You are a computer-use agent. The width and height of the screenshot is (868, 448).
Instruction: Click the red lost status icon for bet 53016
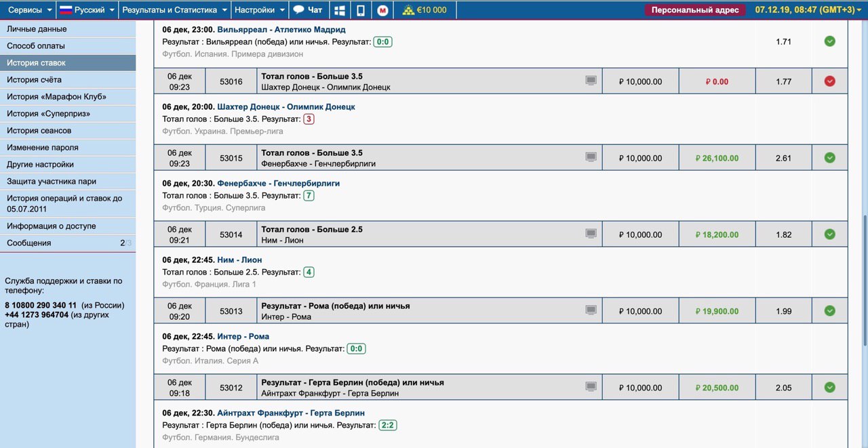829,81
